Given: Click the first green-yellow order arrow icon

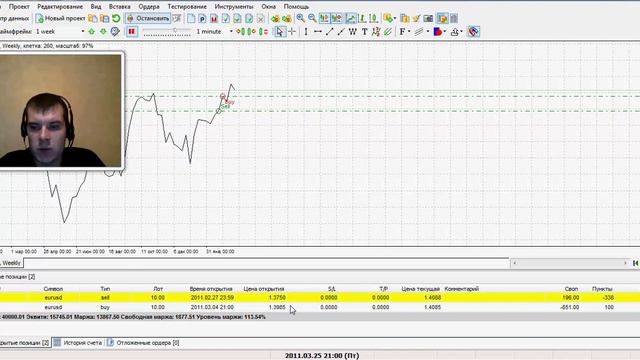Looking at the screenshot, I should click(x=275, y=18).
